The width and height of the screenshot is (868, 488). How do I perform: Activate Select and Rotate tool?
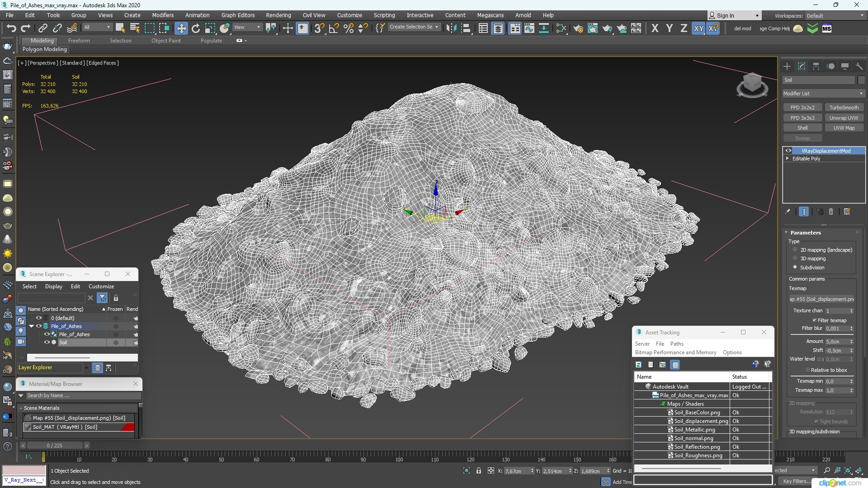click(x=196, y=28)
